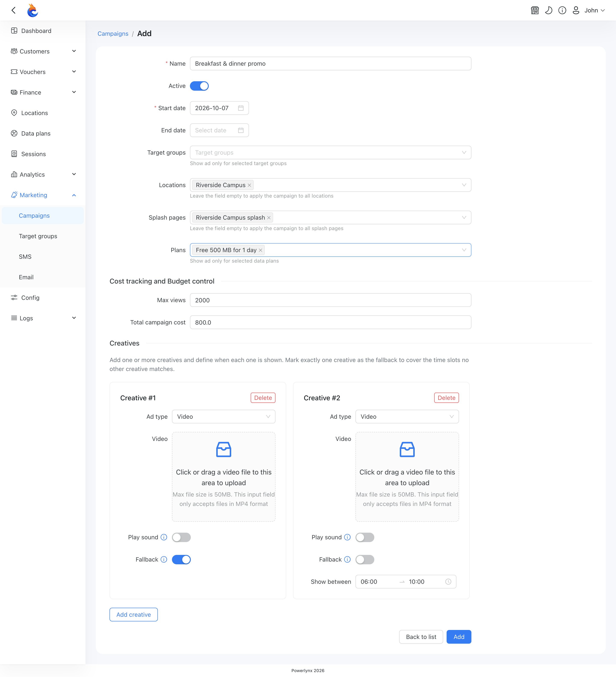Image resolution: width=616 pixels, height=677 pixels.
Task: Click the Campaigns breadcrumb link
Action: coord(113,34)
